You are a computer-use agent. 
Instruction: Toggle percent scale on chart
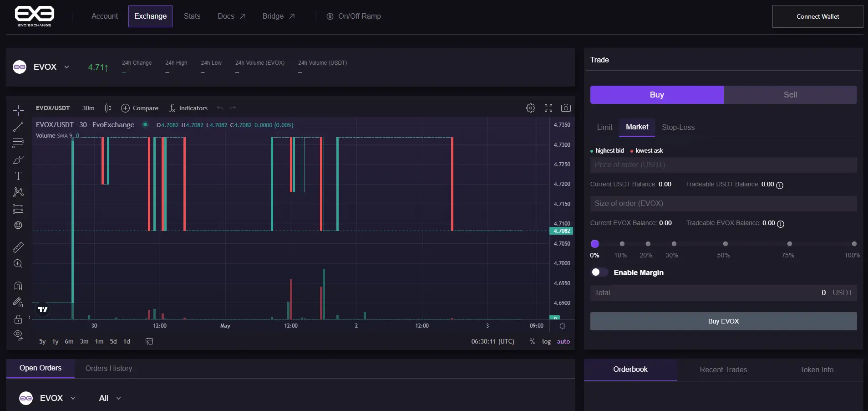pos(532,341)
